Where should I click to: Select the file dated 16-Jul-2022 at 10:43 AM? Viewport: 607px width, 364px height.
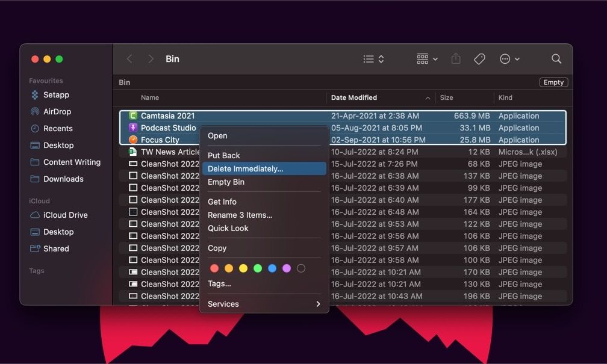(x=343, y=296)
